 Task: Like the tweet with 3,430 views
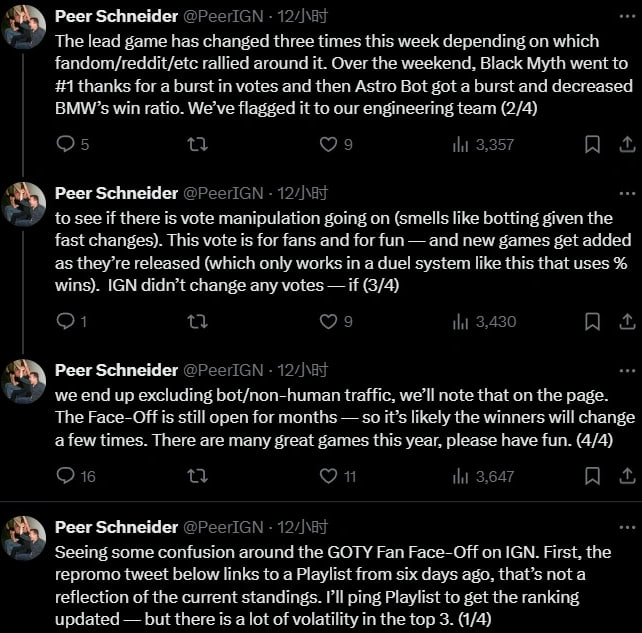coord(335,321)
